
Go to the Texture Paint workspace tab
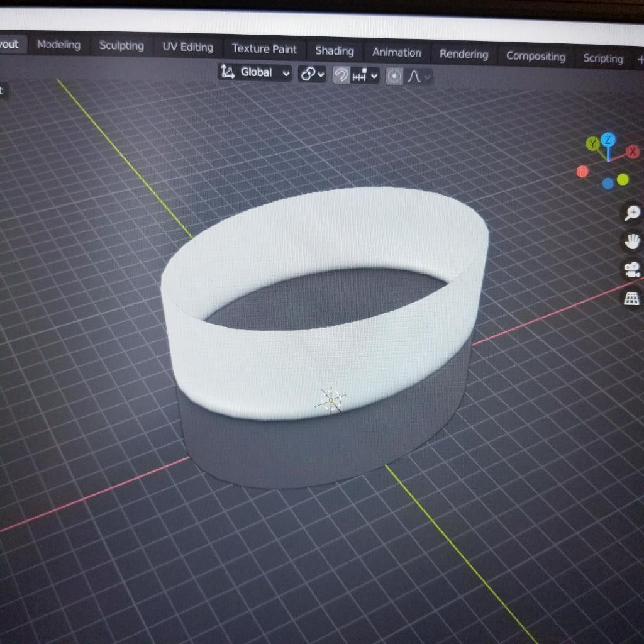point(264,49)
